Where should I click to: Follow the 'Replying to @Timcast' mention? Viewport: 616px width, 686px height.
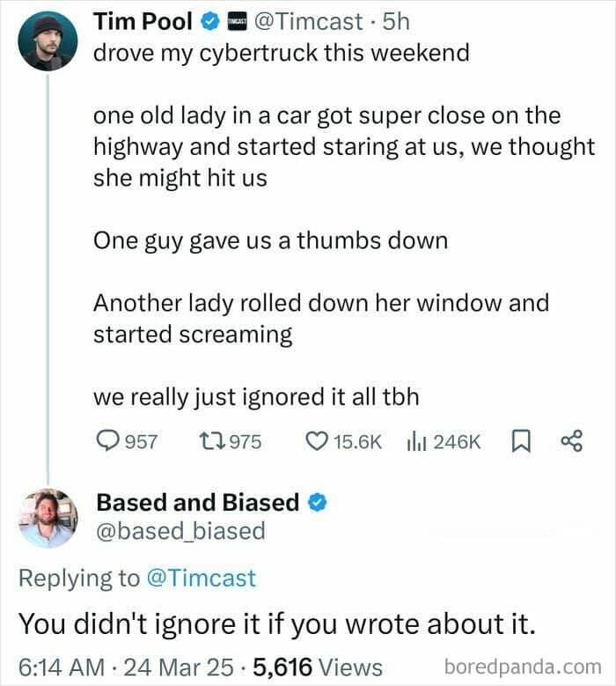point(201,578)
